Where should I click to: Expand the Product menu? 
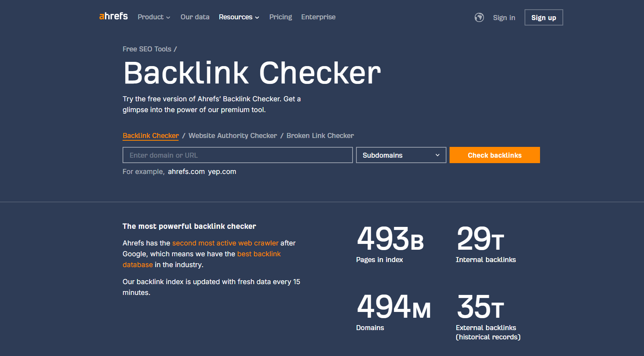pos(154,17)
